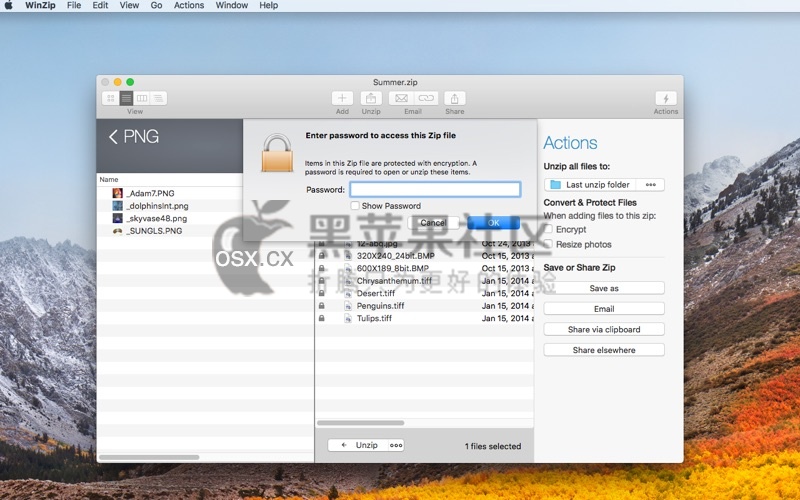Open the Apple menu

point(9,5)
